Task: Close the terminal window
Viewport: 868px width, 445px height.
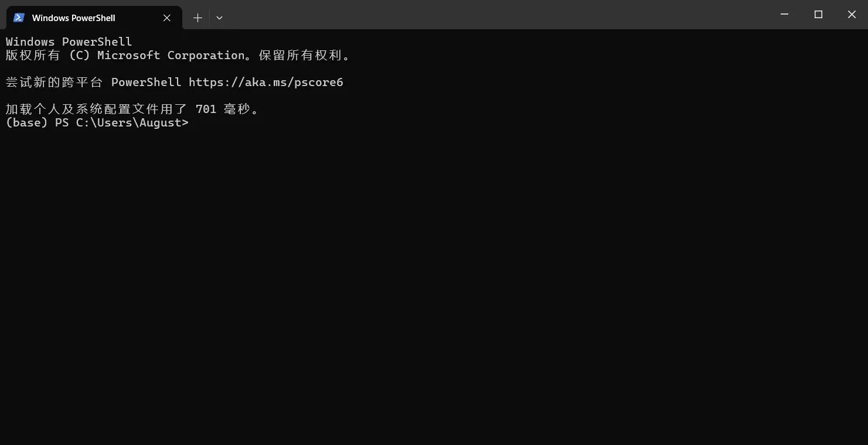Action: pyautogui.click(x=852, y=15)
